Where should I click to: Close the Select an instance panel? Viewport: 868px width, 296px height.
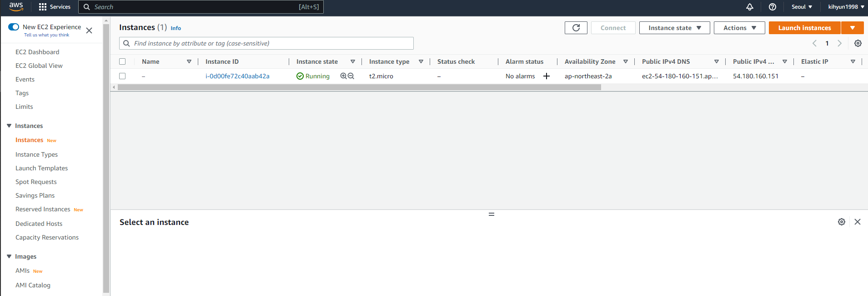pos(858,222)
